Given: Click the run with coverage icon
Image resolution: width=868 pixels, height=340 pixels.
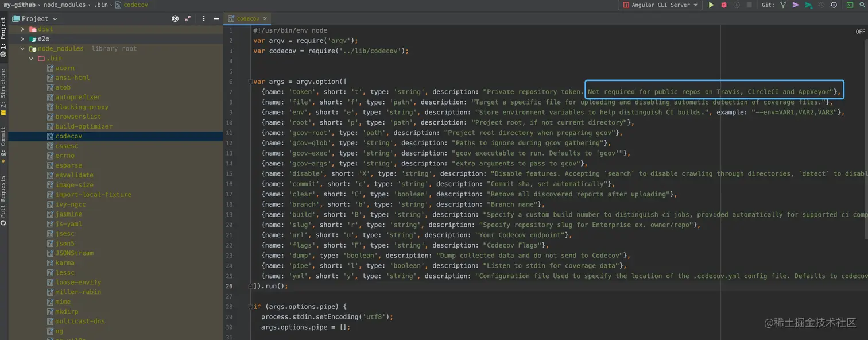Looking at the screenshot, I should click(737, 5).
